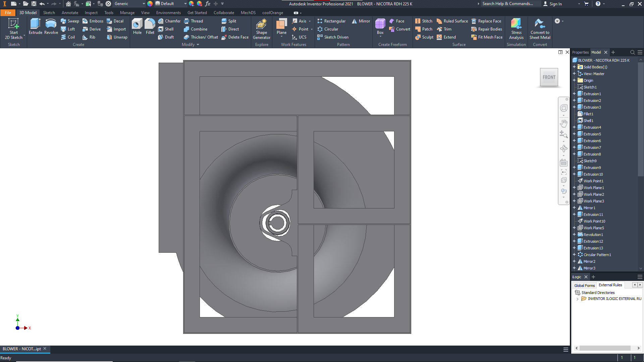Click the FRONT face of ViewCube

coord(549,77)
